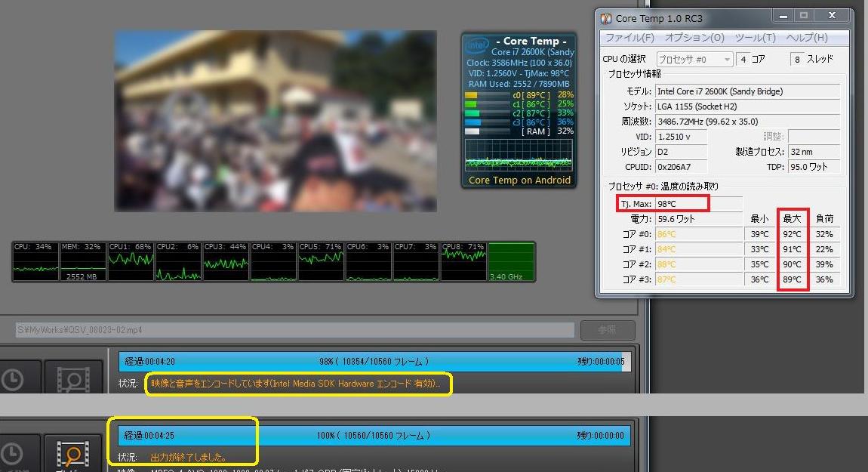The image size is (868, 472).
Task: Click the VID value 1.2510 v
Action: (681, 136)
